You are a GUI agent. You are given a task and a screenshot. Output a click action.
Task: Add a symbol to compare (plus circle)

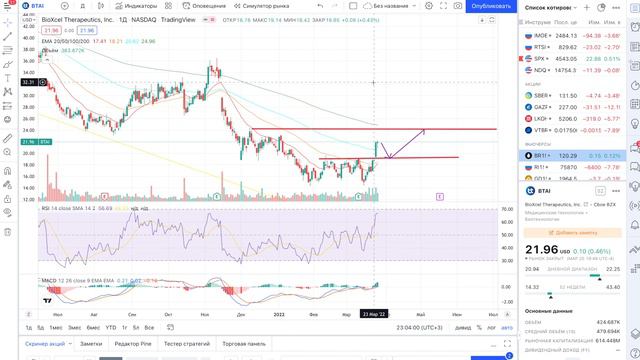[x=64, y=6]
